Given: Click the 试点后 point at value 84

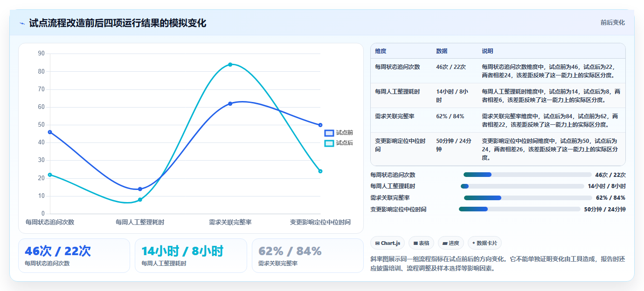Looking at the screenshot, I should (x=230, y=64).
